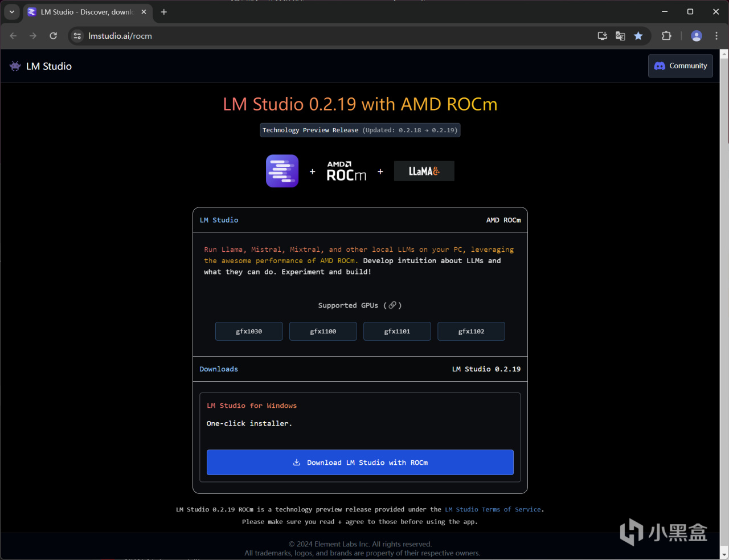Maximize the Chrome window
This screenshot has width=729, height=560.
[690, 11]
